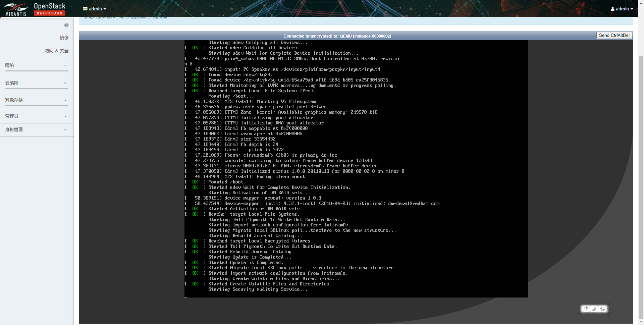Image resolution: width=644 pixels, height=325 pixels.
Task: Click the OpenStack Dashboard logo
Action: click(x=50, y=9)
